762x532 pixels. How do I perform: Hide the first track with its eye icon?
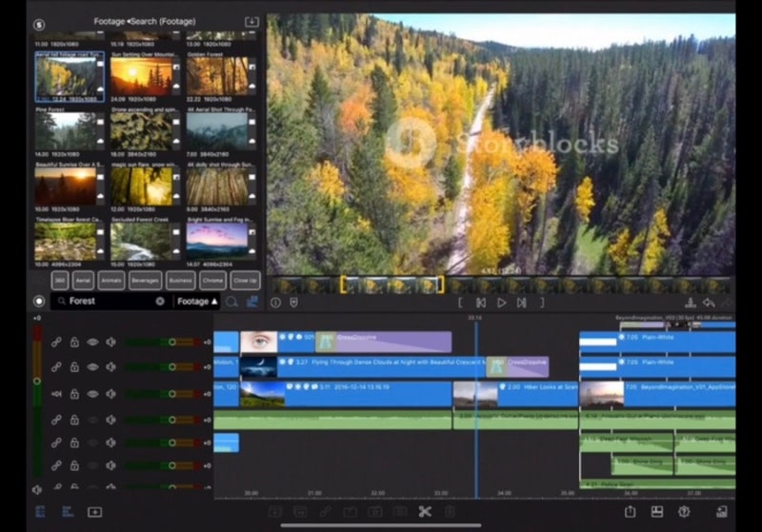pyautogui.click(x=92, y=343)
